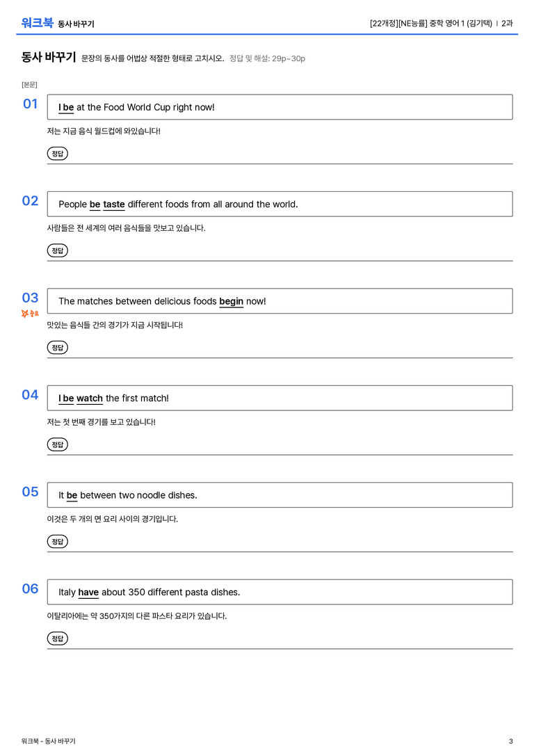
Task: Click the 정답 badge under question 02
Action: (x=57, y=250)
